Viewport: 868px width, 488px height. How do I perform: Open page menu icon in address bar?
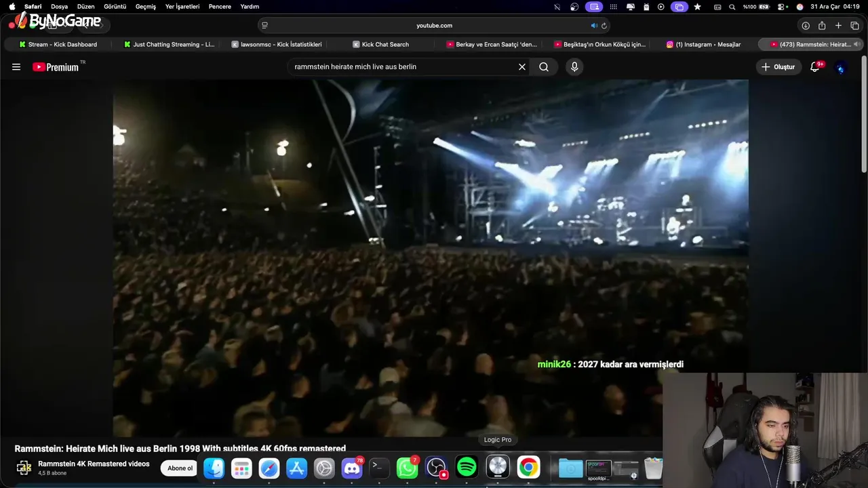click(x=264, y=26)
